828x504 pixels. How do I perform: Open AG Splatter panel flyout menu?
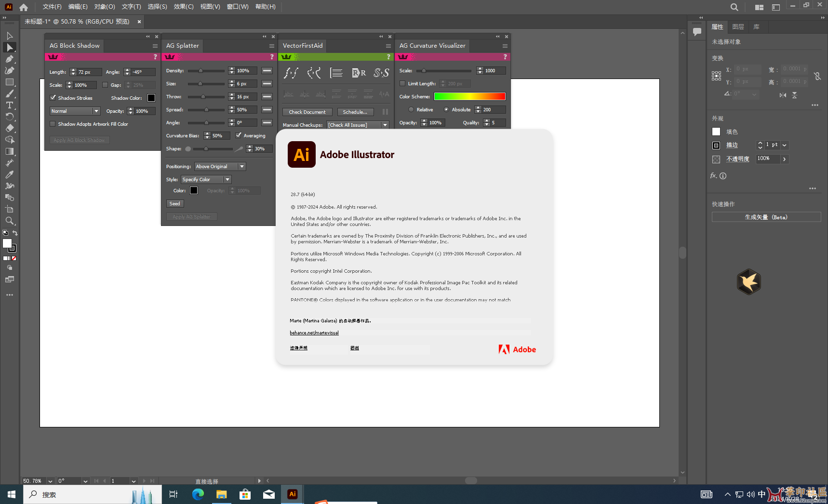click(272, 46)
